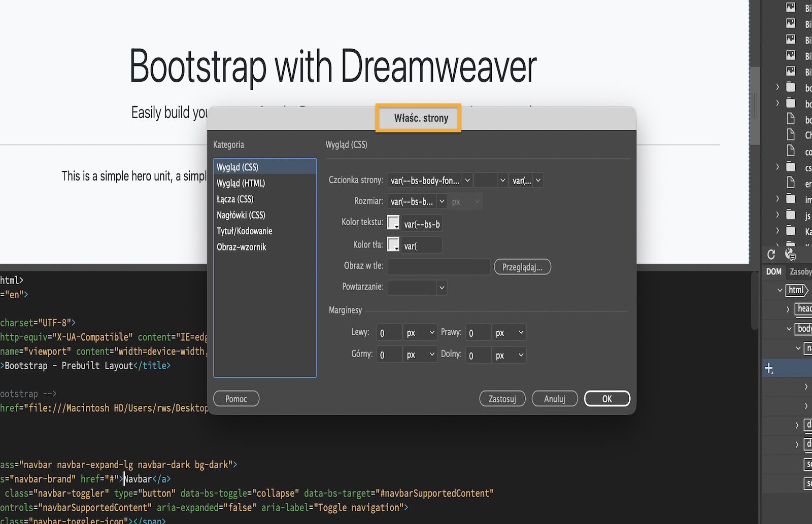Screen dimensions: 812x524
Task: Click the Obraz w tle path field
Action: click(x=439, y=267)
